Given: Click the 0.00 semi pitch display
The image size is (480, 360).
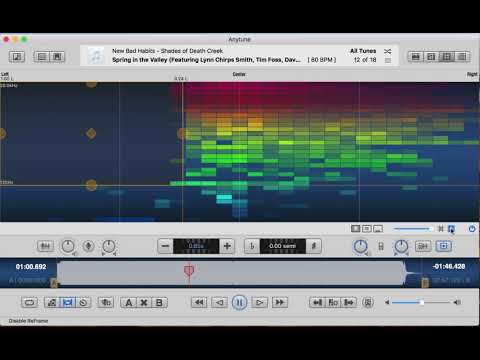Looking at the screenshot, I should click(x=283, y=246).
